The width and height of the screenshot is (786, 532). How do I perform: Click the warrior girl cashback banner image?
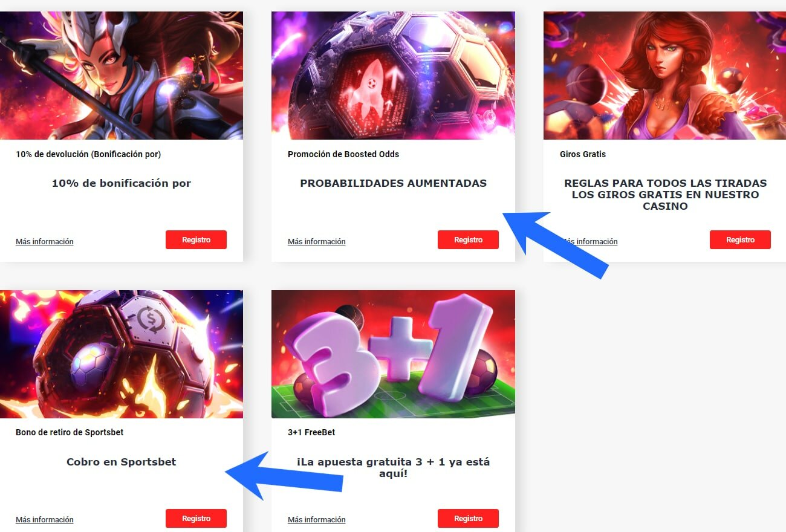pyautogui.click(x=122, y=76)
